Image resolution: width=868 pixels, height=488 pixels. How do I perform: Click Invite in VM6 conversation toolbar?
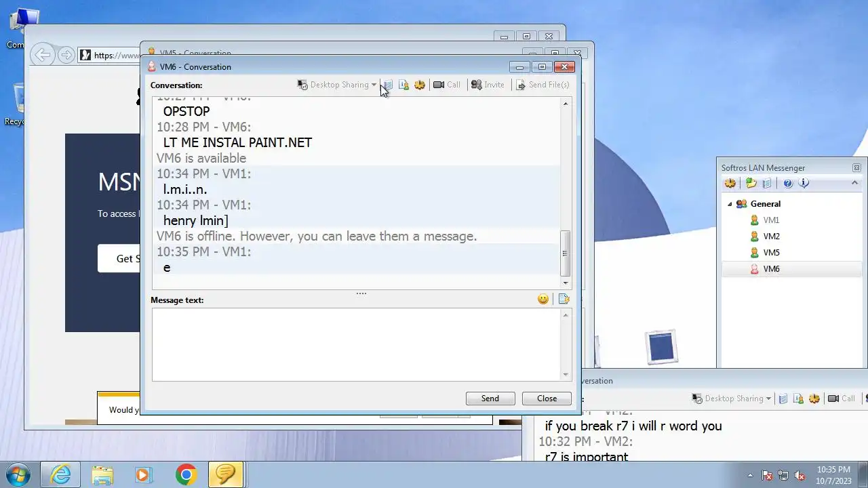(x=488, y=85)
